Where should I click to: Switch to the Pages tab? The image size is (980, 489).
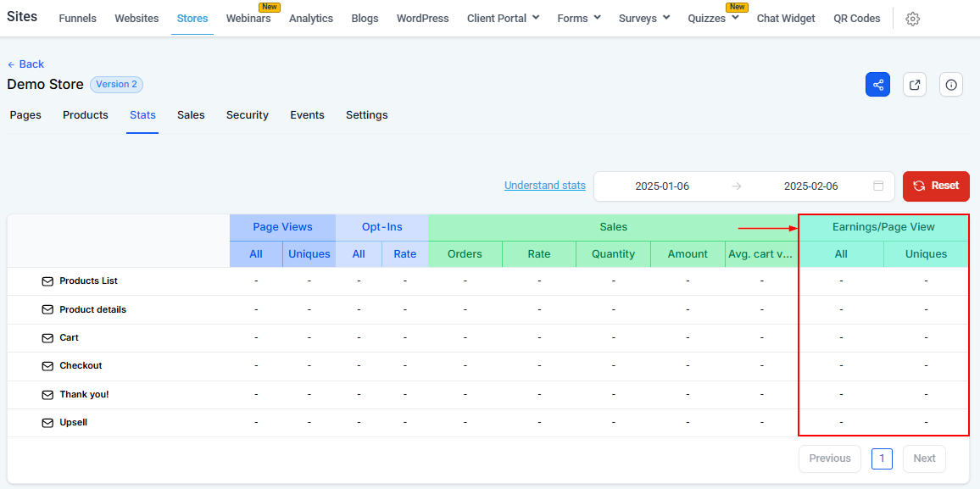[25, 115]
